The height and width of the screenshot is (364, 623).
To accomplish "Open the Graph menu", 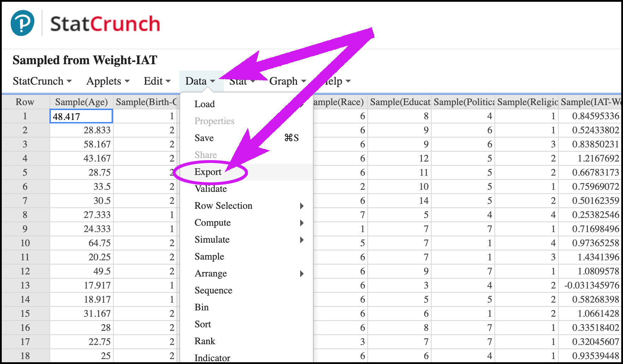I will (x=287, y=81).
